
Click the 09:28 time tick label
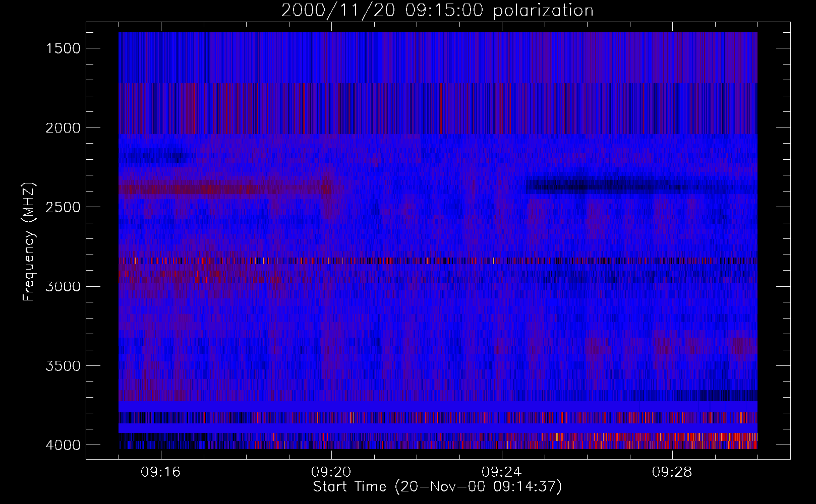coord(672,472)
